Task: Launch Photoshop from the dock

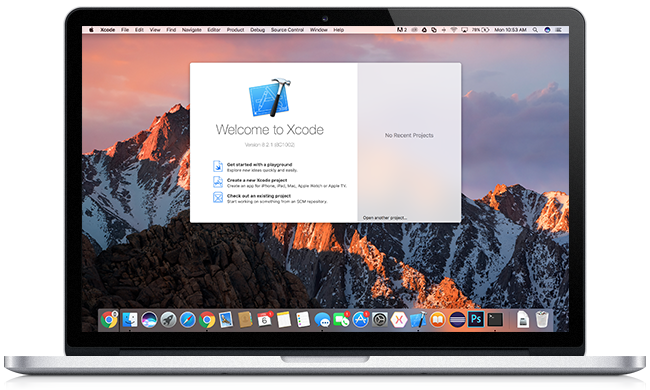Action: pos(476,320)
